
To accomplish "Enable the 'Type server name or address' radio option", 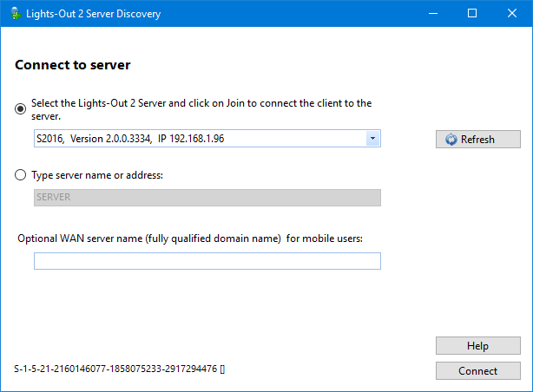I will point(21,174).
